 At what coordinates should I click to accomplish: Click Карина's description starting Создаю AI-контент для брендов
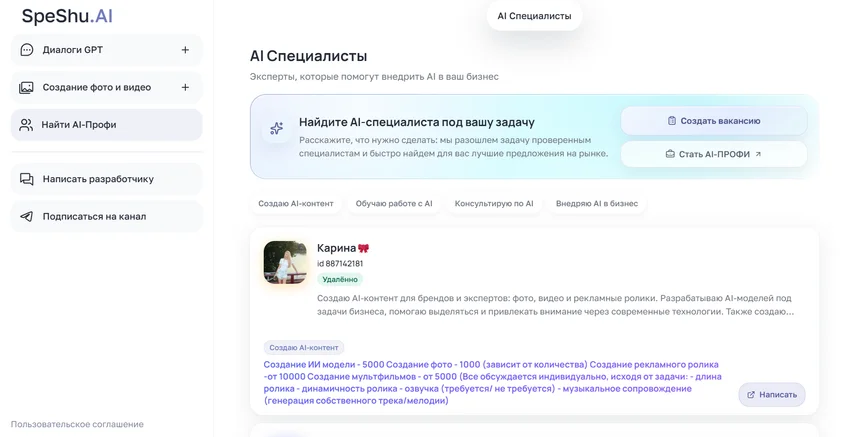click(x=556, y=305)
